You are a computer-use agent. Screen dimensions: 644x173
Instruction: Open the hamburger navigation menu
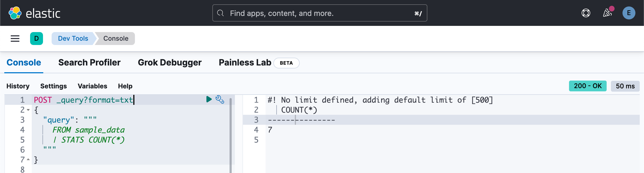click(x=15, y=39)
